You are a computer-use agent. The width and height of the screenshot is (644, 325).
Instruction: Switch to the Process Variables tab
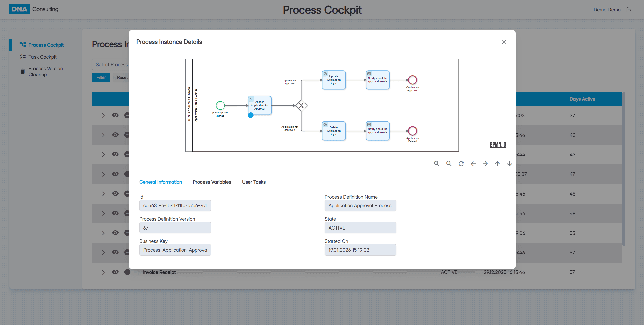point(212,182)
